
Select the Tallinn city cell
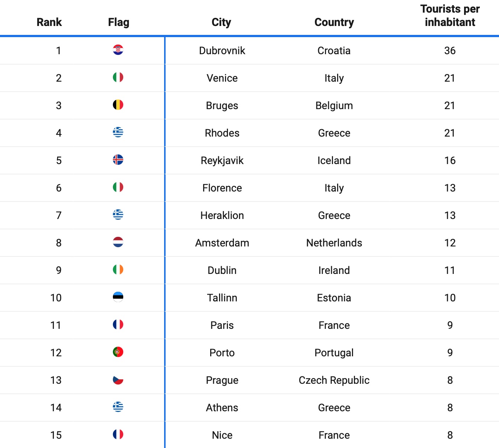tap(222, 298)
